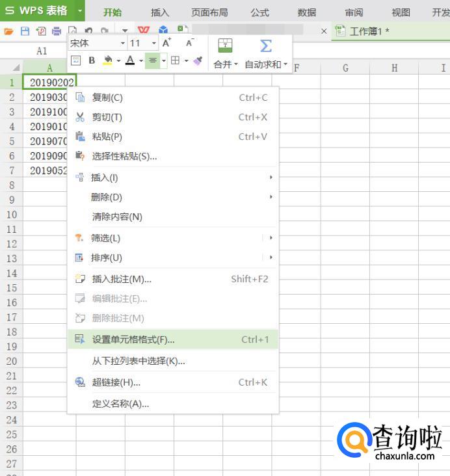Image resolution: width=450 pixels, height=476 pixels.
Task: Click the Save disk icon
Action: pos(25,31)
